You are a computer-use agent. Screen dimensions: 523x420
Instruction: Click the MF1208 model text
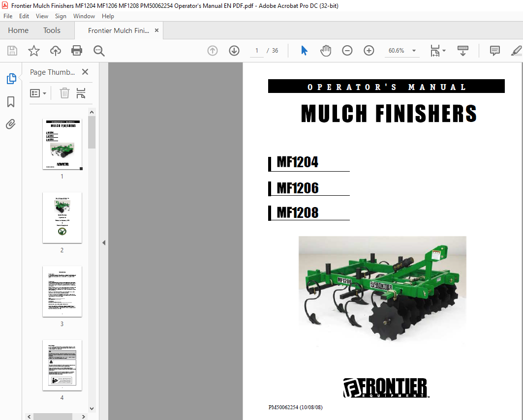[x=298, y=212]
